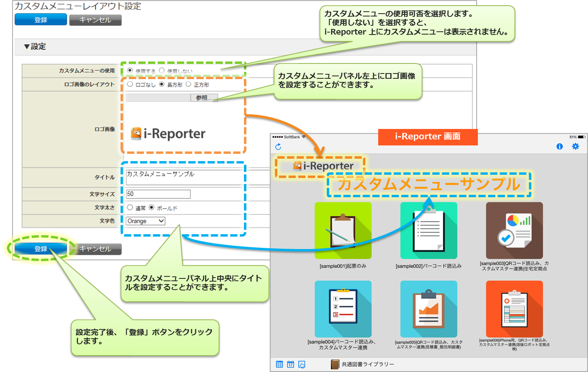Tap the table grid icon in bottom bar
588x372 pixels.
(x=279, y=364)
